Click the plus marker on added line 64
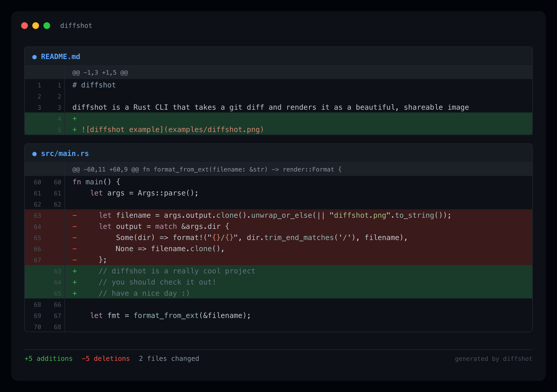Image resolution: width=557 pixels, height=392 pixels. pos(75,282)
